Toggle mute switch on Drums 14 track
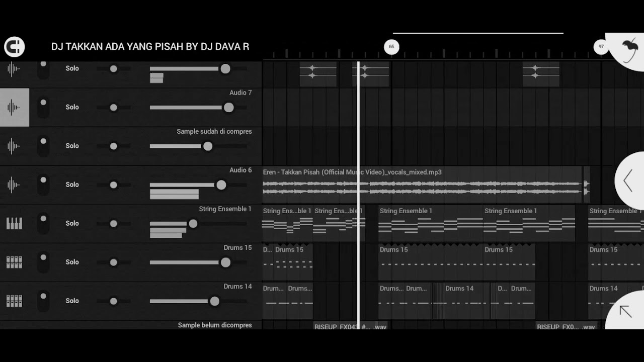 click(x=43, y=301)
